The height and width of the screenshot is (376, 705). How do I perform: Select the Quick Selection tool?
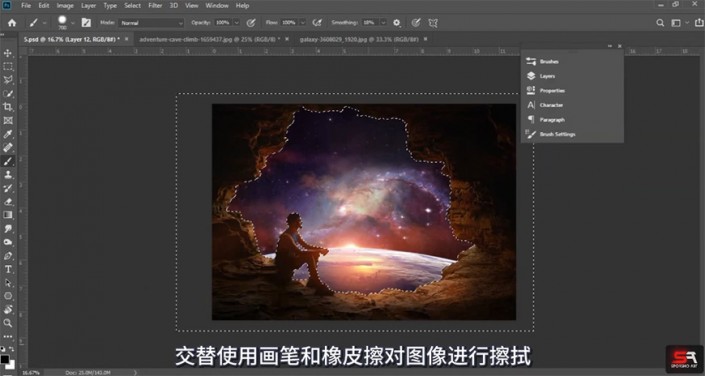click(x=8, y=94)
